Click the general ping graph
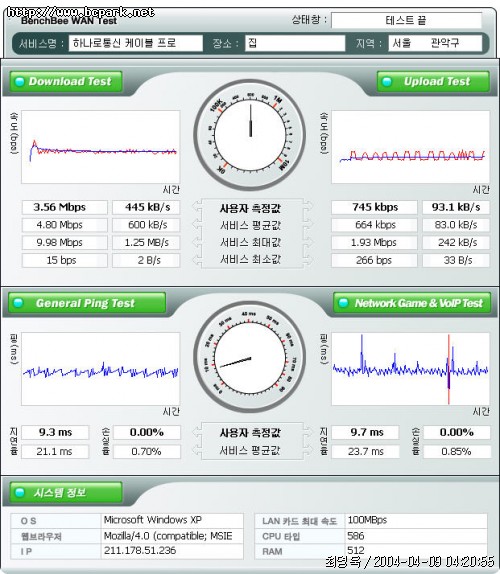The width and height of the screenshot is (500, 574). [x=101, y=369]
